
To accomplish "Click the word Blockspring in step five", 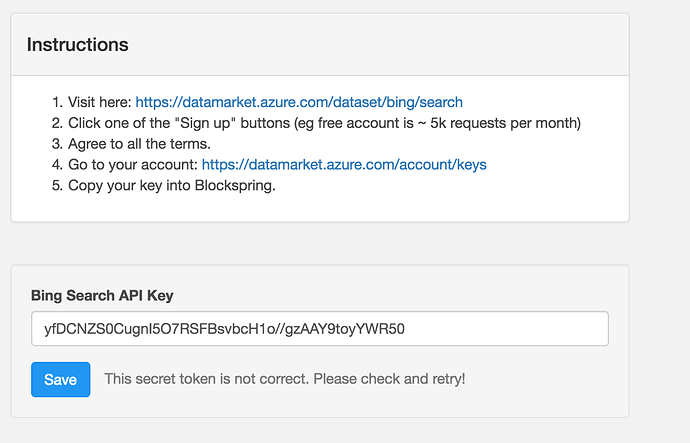I will coord(235,185).
